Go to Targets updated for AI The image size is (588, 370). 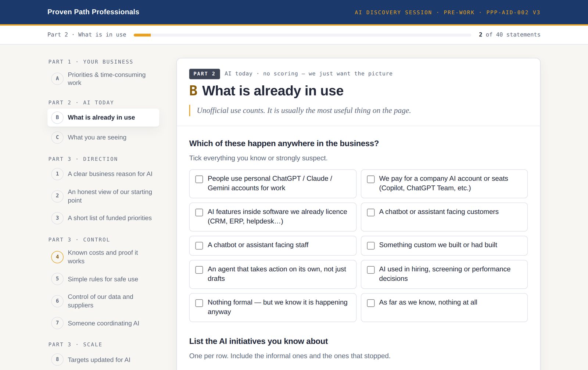tap(103, 359)
